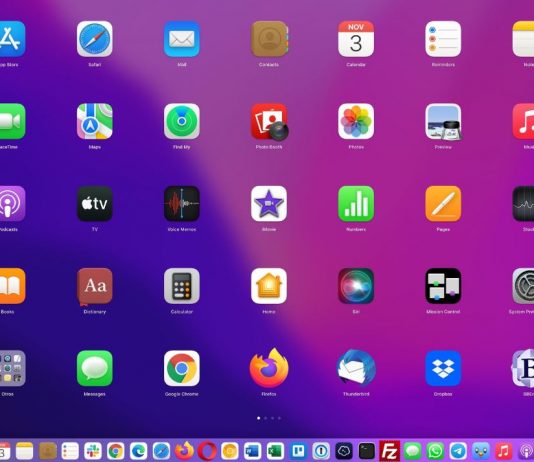Open the Stocks app
This screenshot has width=534, height=462.
pos(523,204)
